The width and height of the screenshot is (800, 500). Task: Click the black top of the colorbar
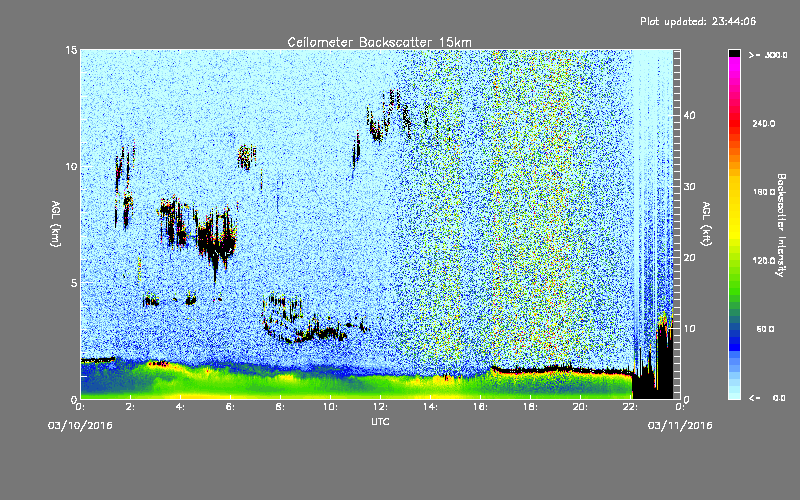[734, 53]
